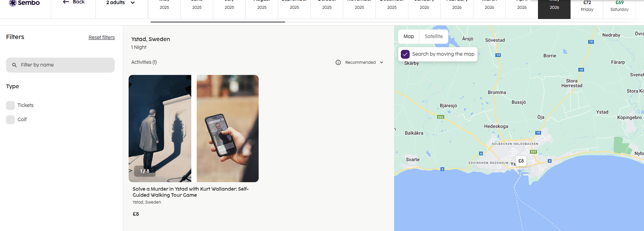Uncheck Search by moving the map

tap(405, 54)
